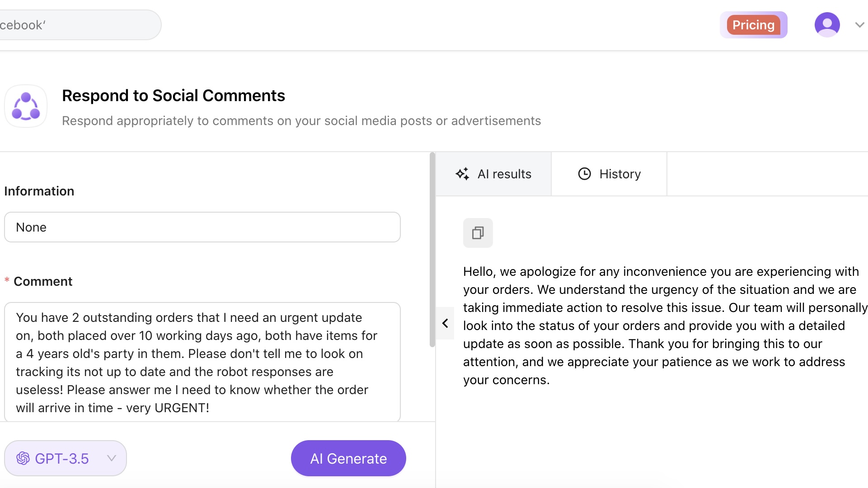
Task: Click the GPT logo in the model selector
Action: pos(23,458)
